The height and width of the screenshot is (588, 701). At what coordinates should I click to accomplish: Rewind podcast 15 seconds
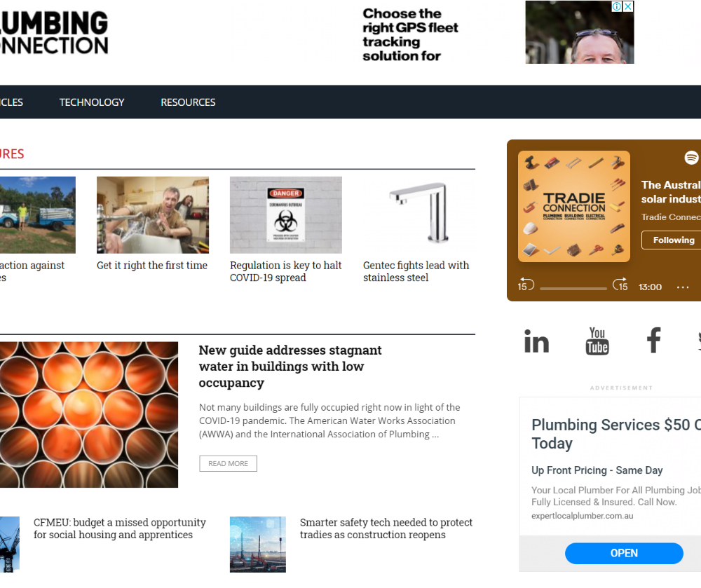click(x=525, y=285)
